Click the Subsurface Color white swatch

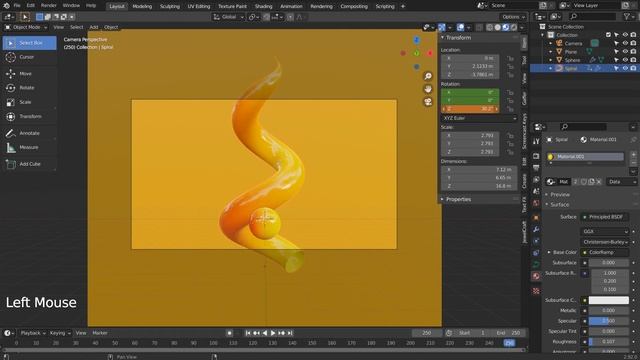tap(609, 300)
